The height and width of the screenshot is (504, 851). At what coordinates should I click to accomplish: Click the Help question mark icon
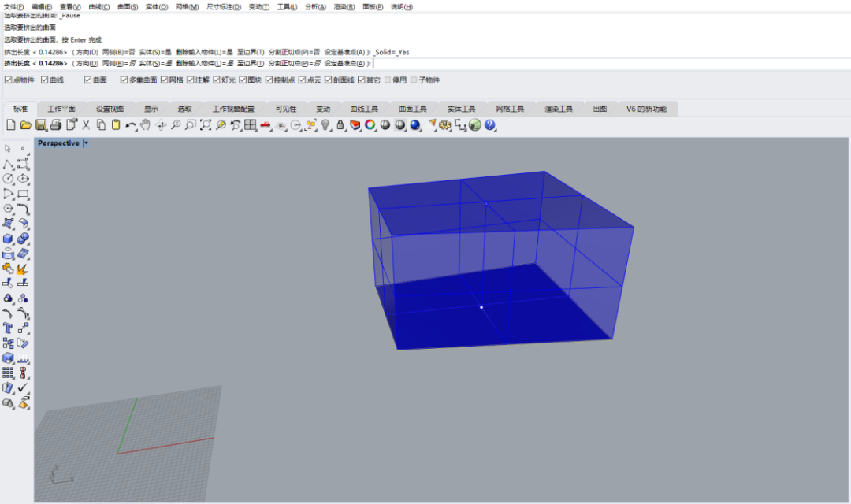(x=489, y=125)
